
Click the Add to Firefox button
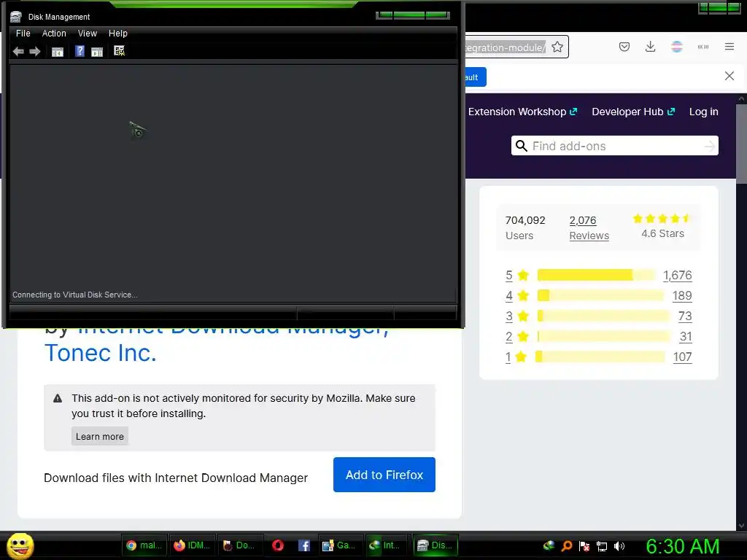coord(384,475)
